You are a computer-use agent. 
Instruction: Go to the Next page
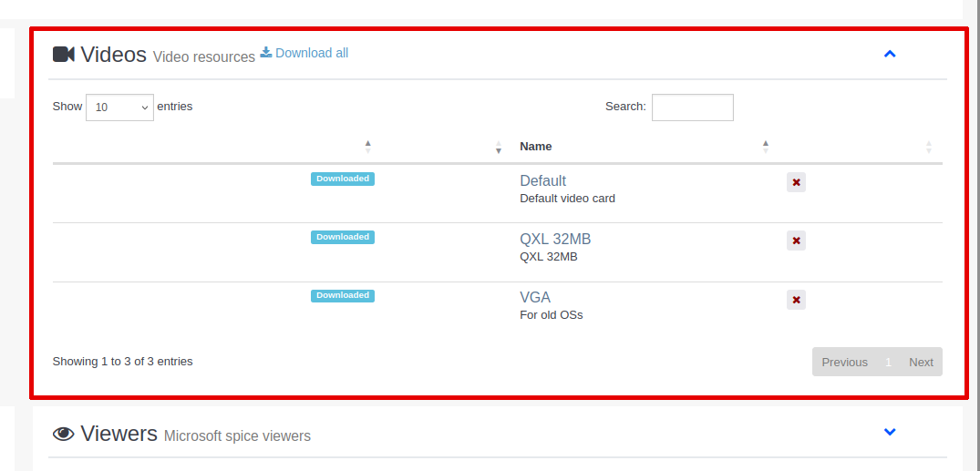click(x=921, y=362)
